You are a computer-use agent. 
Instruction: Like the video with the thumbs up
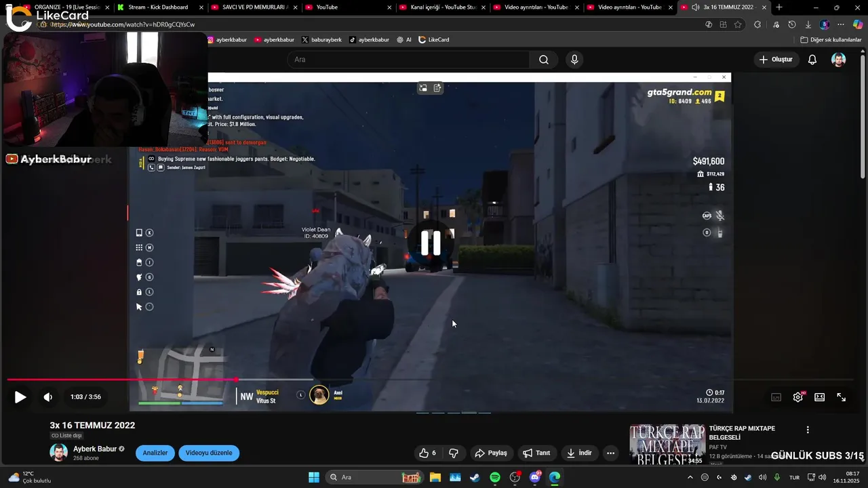point(428,453)
